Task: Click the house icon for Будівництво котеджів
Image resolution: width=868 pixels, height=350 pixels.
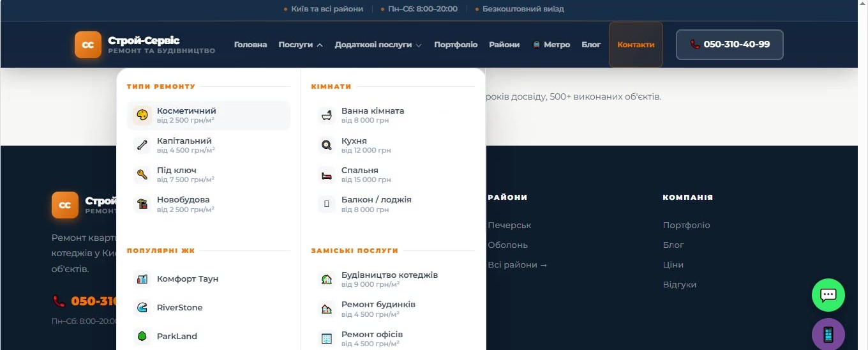Action: 327,279
